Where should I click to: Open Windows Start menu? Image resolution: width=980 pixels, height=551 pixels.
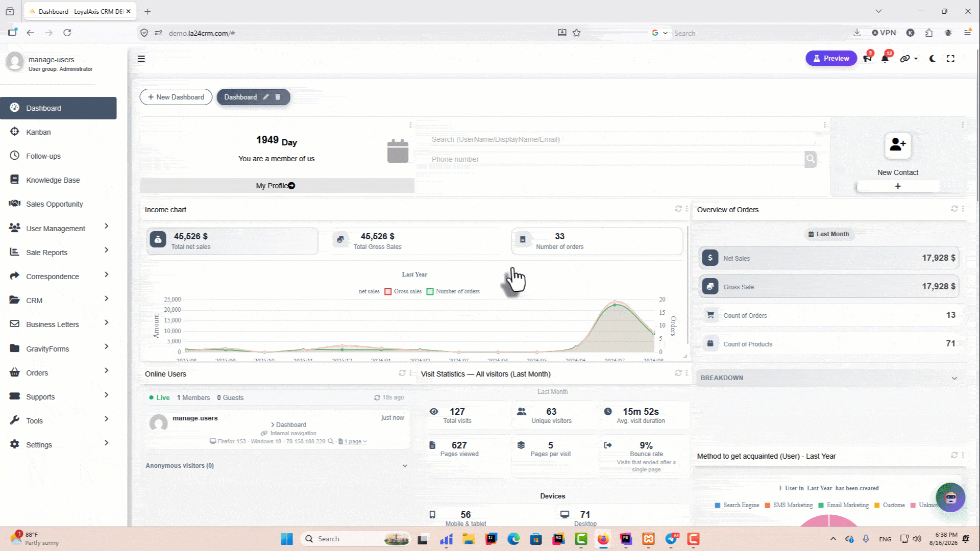coord(287,539)
